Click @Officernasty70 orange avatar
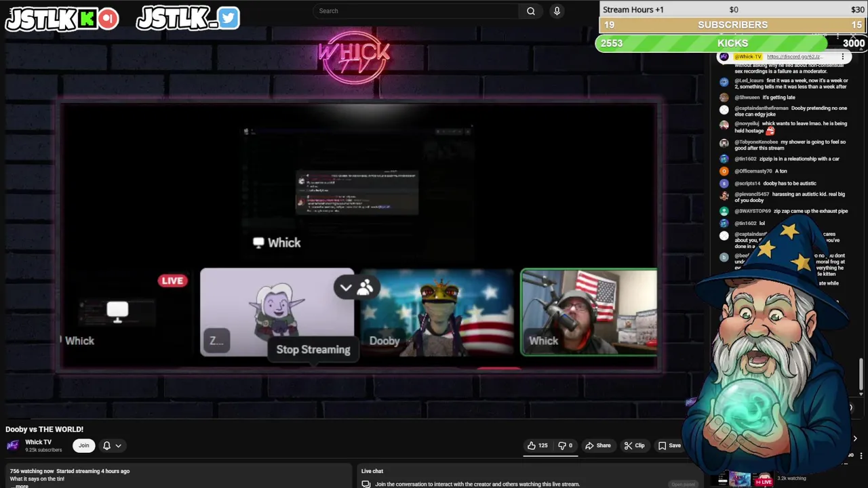The height and width of the screenshot is (488, 868). [x=724, y=171]
